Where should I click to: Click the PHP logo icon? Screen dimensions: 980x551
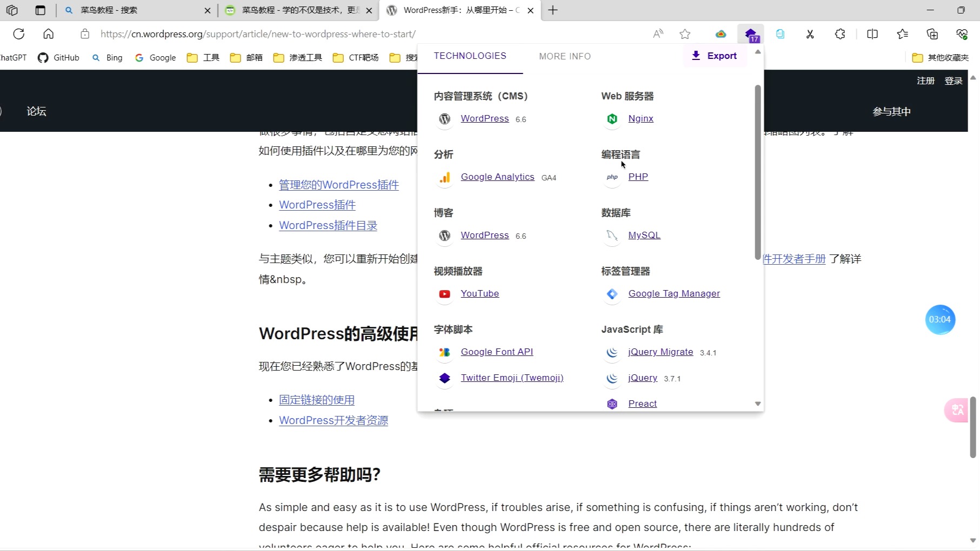612,177
